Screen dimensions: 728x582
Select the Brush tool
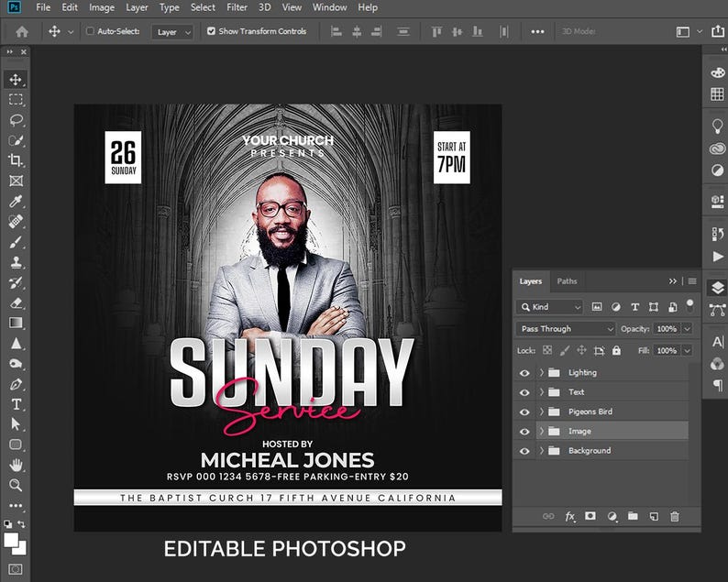(x=16, y=242)
